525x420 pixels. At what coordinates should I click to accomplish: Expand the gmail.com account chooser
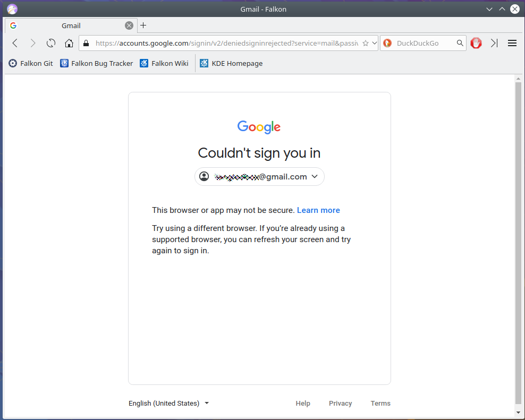(x=315, y=176)
